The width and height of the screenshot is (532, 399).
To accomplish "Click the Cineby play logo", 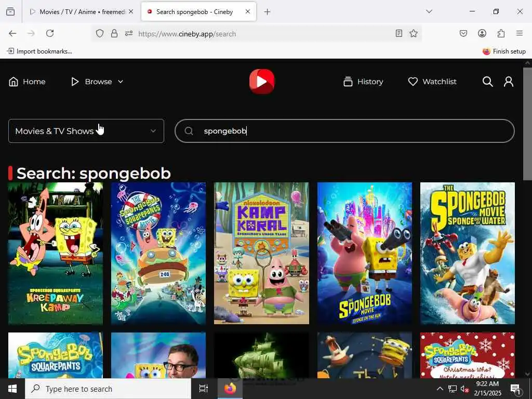I will [262, 82].
